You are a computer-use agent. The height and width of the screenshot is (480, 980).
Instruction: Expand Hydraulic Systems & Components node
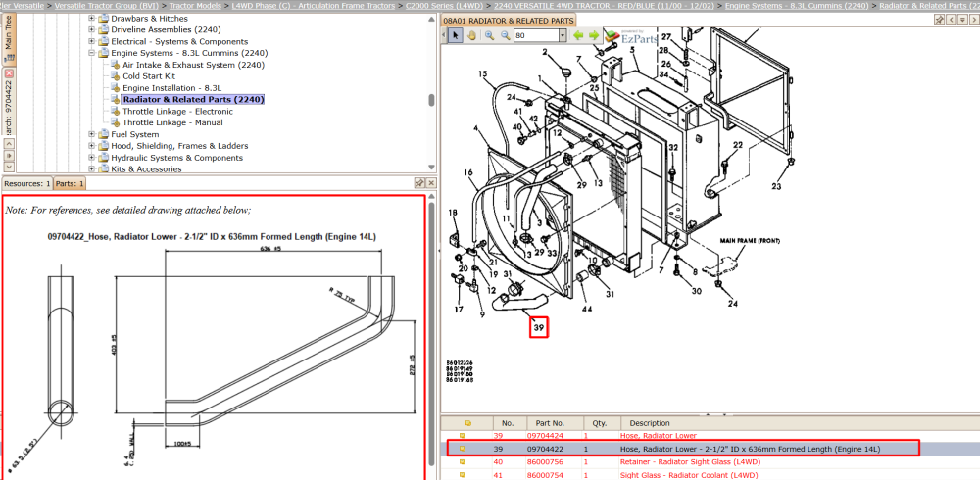tap(92, 158)
